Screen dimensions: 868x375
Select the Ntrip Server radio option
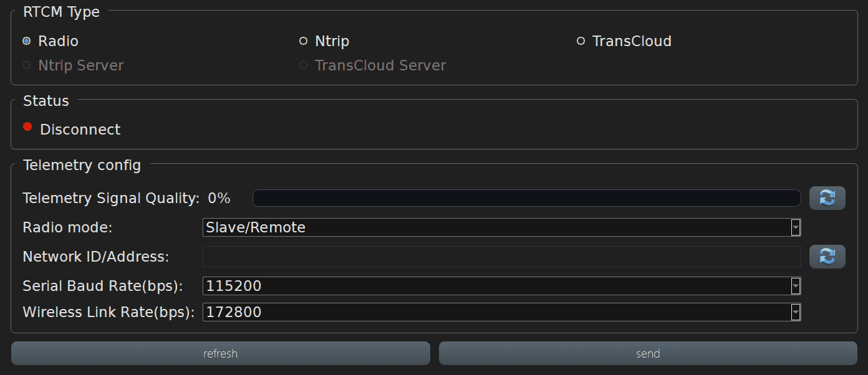click(27, 65)
